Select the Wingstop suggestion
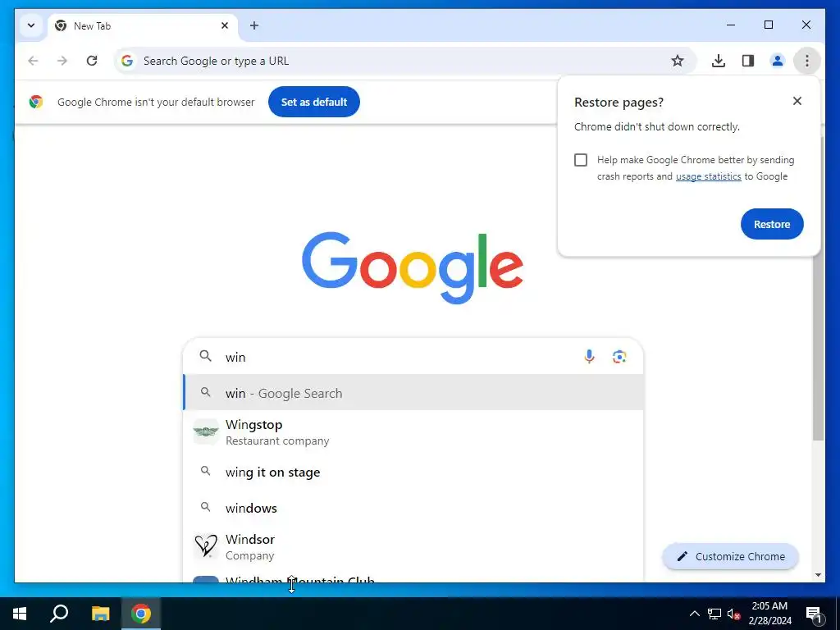840x630 pixels. (413, 431)
